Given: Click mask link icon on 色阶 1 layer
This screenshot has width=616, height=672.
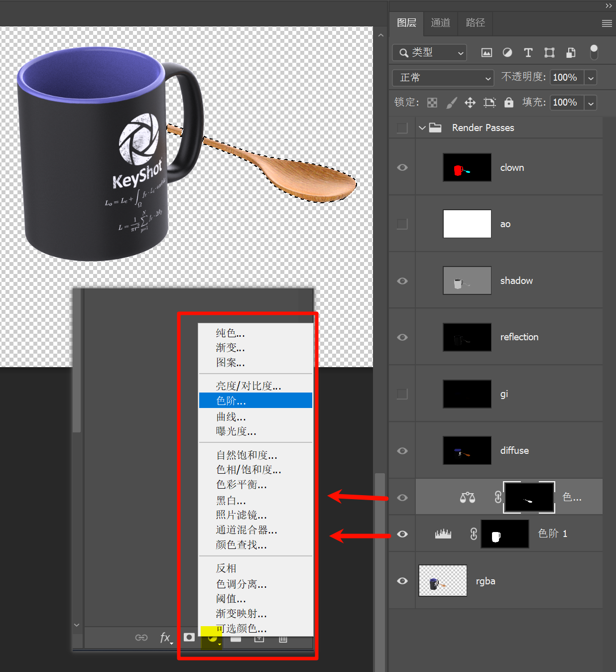Looking at the screenshot, I should [x=474, y=534].
